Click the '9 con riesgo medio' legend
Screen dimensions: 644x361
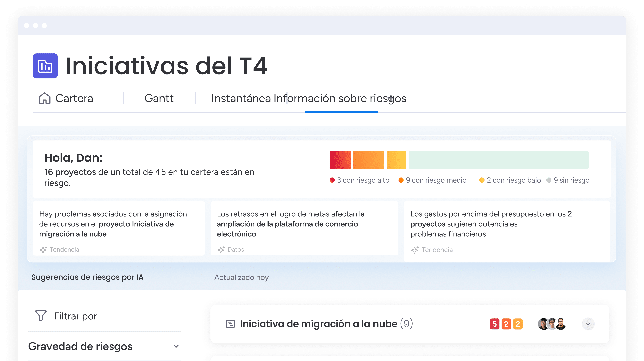click(432, 180)
